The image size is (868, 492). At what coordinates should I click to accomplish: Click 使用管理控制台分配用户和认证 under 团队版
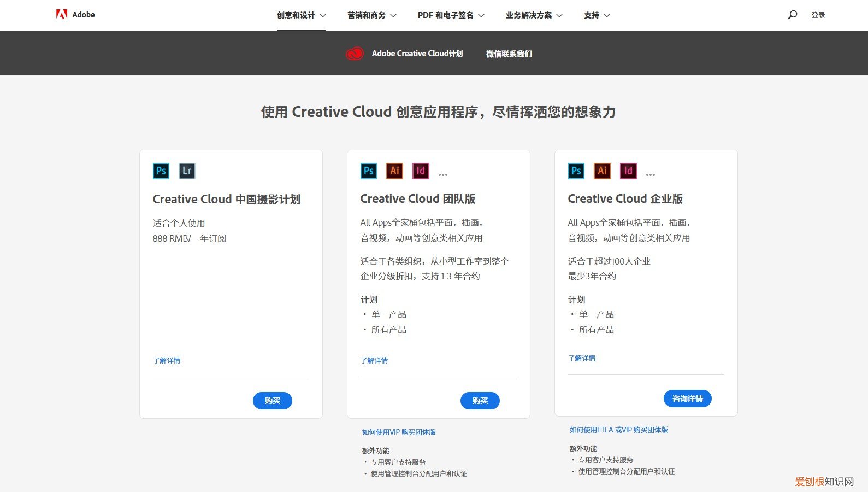click(419, 473)
